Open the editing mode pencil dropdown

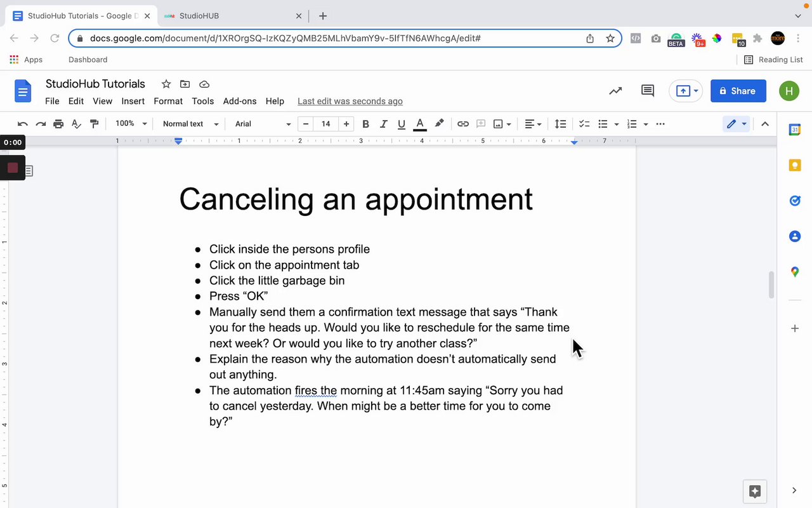(x=737, y=124)
